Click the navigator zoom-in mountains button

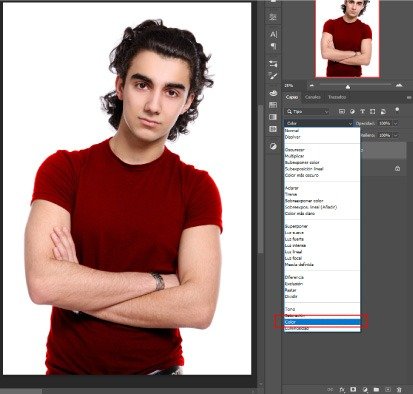pyautogui.click(x=399, y=86)
